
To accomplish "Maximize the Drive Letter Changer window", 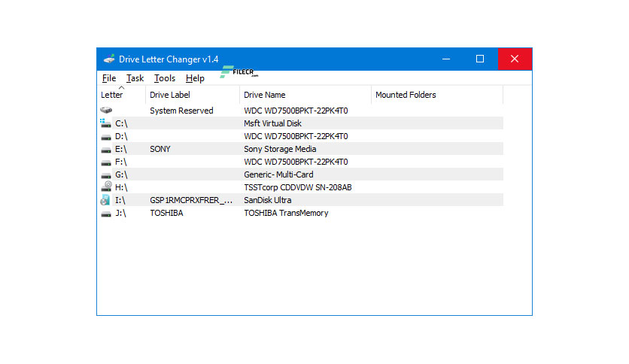I will [x=480, y=59].
